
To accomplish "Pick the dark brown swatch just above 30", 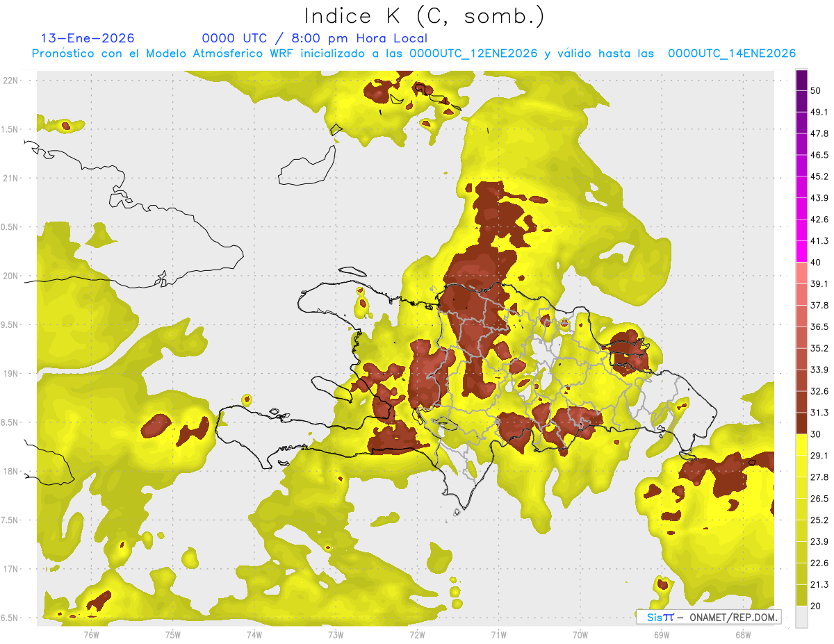I will coord(801,423).
